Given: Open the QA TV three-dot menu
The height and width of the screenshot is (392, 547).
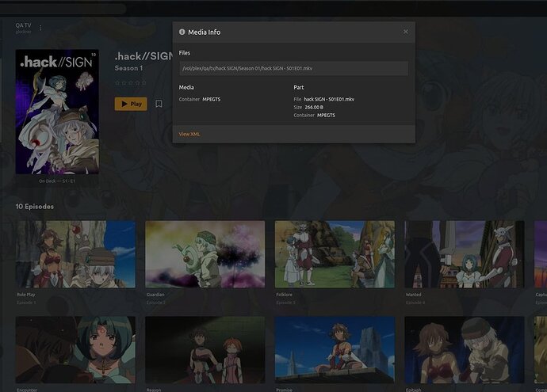Looking at the screenshot, I should click(x=40, y=28).
